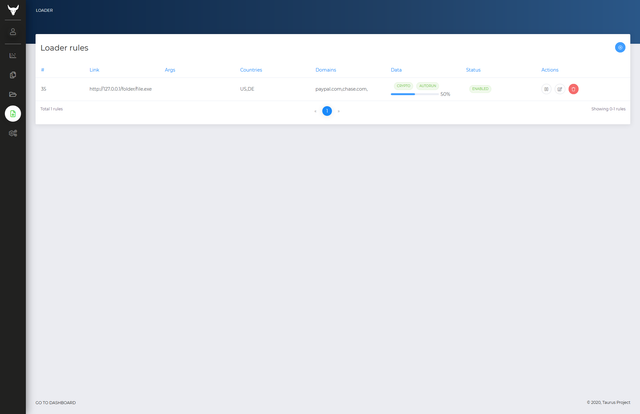The width and height of the screenshot is (640, 414).
Task: Click the Link column header
Action: point(94,70)
